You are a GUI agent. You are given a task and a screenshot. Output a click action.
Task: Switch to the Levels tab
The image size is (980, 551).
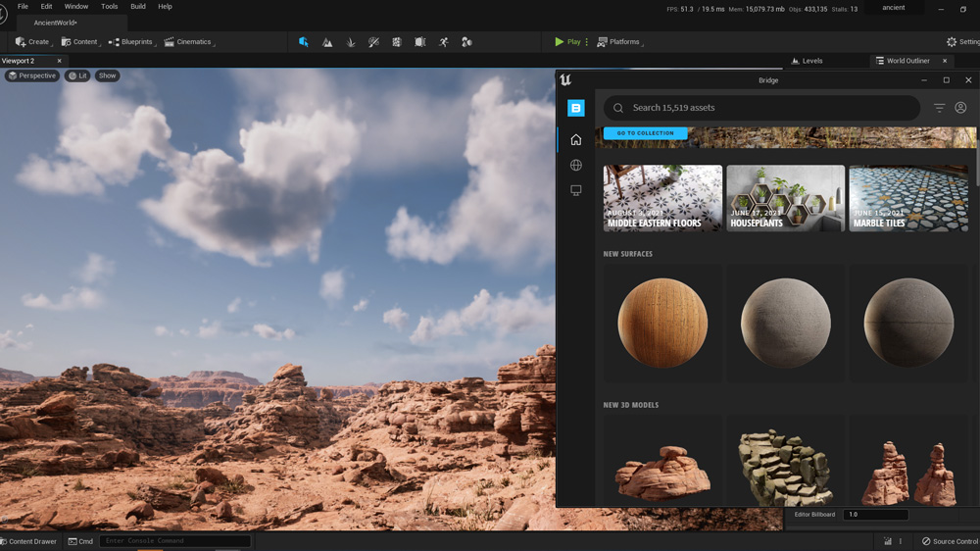pyautogui.click(x=807, y=61)
